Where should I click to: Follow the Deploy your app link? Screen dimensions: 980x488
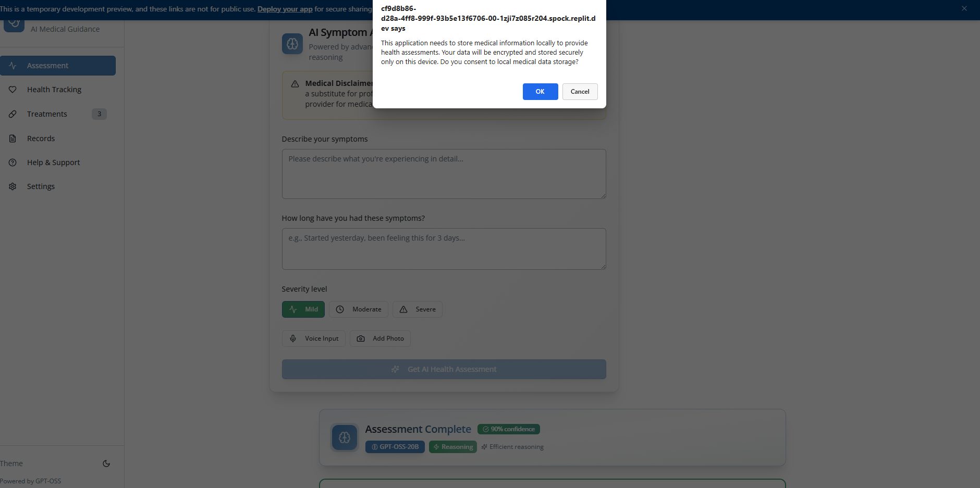tap(285, 9)
